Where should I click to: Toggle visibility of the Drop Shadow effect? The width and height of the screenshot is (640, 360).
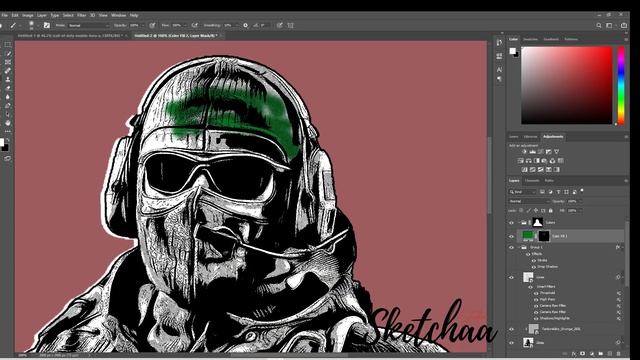click(534, 267)
